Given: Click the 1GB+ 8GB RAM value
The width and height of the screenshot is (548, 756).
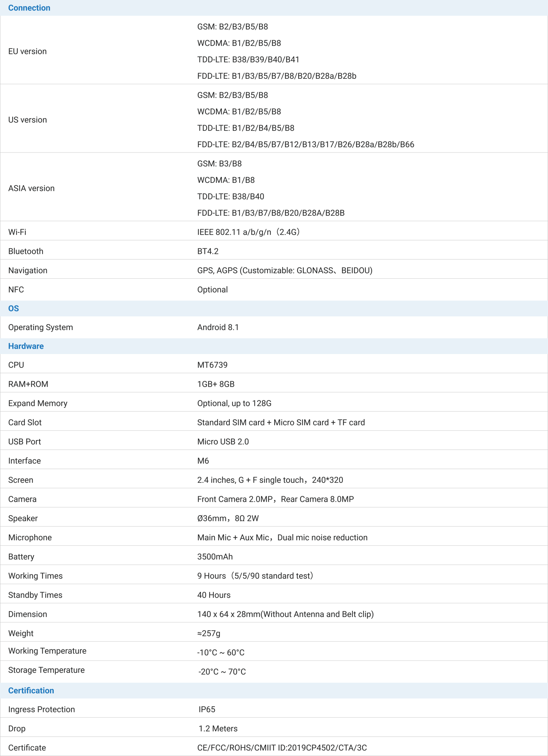Looking at the screenshot, I should (216, 384).
